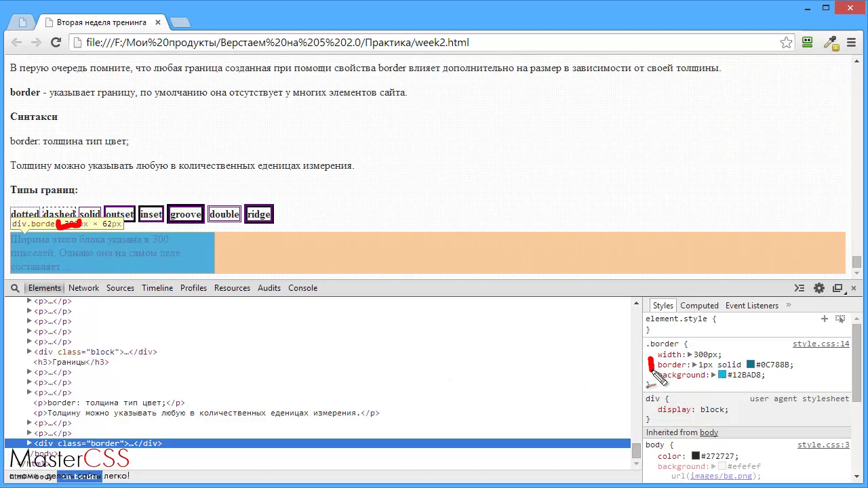This screenshot has height=488, width=868.
Task: Switch to the Elements panel
Action: 45,288
